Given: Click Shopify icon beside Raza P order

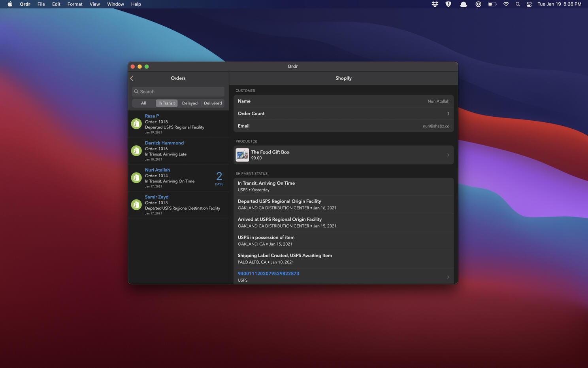Looking at the screenshot, I should (x=136, y=124).
